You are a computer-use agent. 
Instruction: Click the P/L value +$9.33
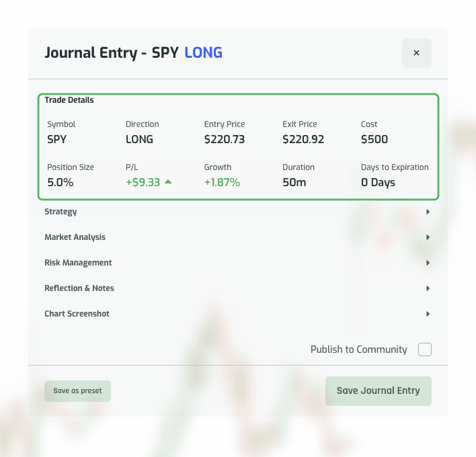tap(143, 182)
